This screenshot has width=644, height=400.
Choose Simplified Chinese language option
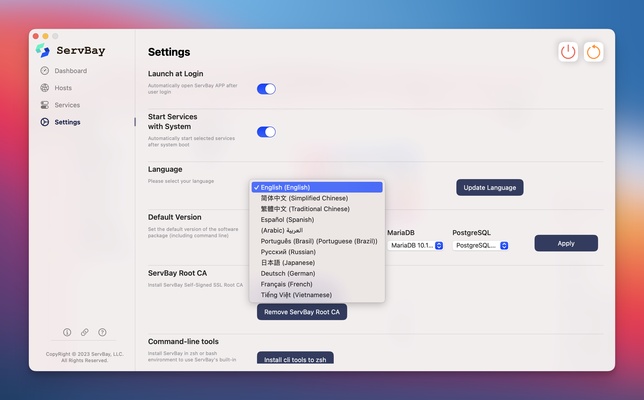[317, 198]
